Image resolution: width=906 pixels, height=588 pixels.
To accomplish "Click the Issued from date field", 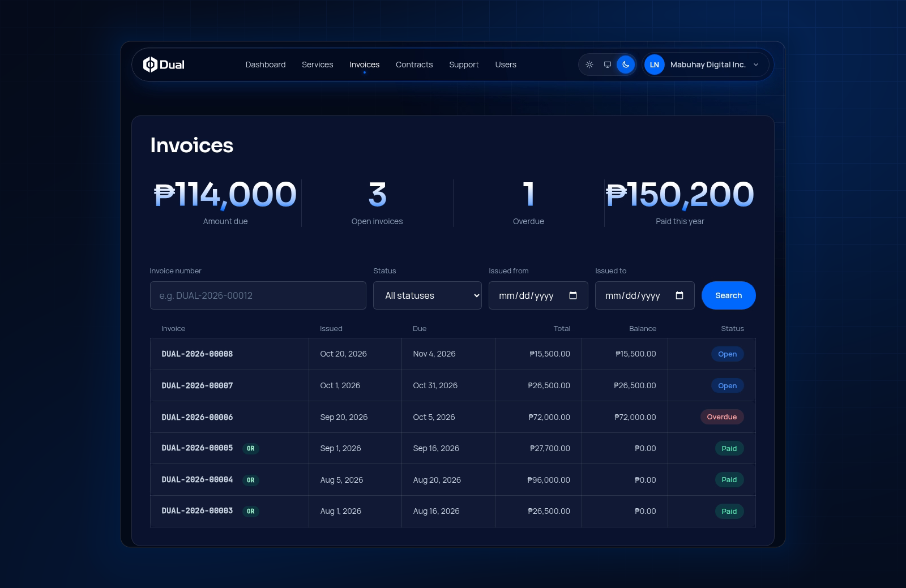I will 539,295.
